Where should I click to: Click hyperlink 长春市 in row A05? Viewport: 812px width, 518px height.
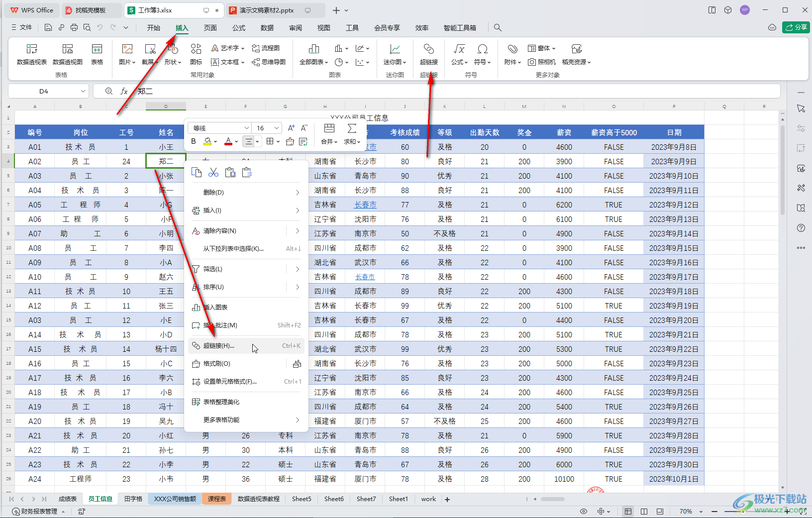[x=365, y=205]
